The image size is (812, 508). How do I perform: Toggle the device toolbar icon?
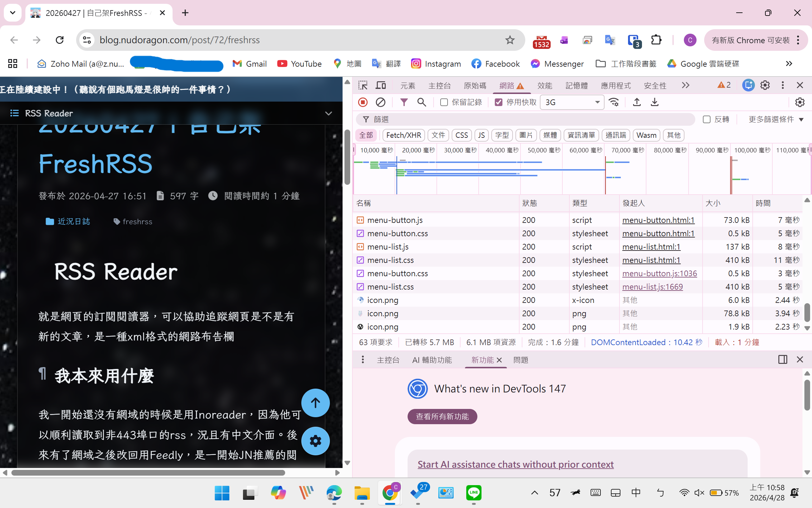[x=381, y=85]
